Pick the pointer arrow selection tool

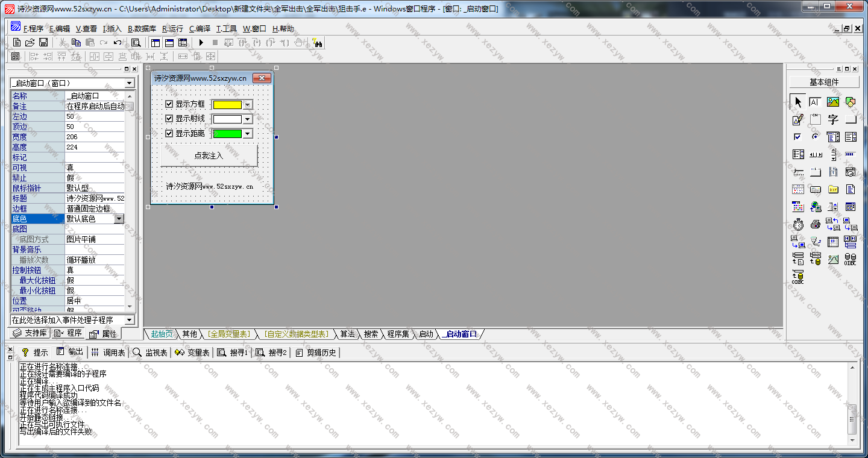coord(798,102)
